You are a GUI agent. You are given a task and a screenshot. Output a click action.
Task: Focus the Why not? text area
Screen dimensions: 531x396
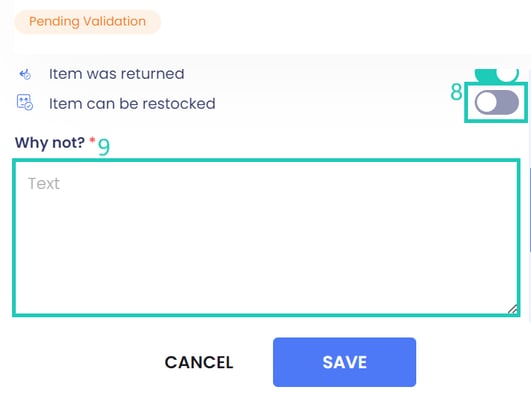[x=266, y=238]
